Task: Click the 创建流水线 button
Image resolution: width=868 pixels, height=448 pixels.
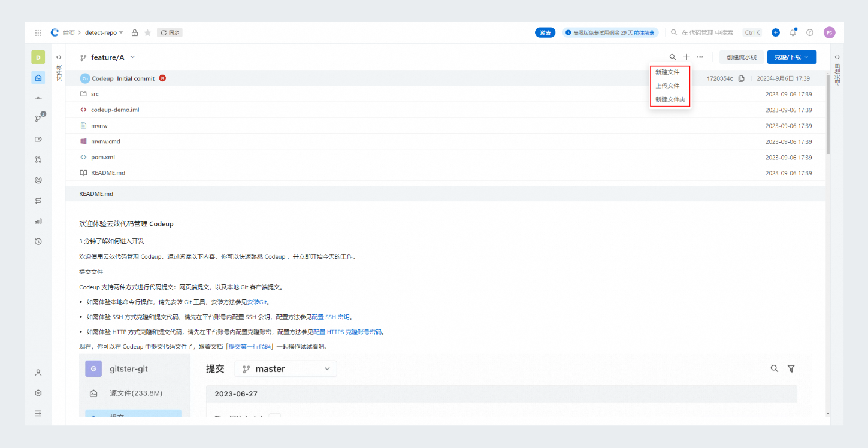Action: [x=741, y=57]
